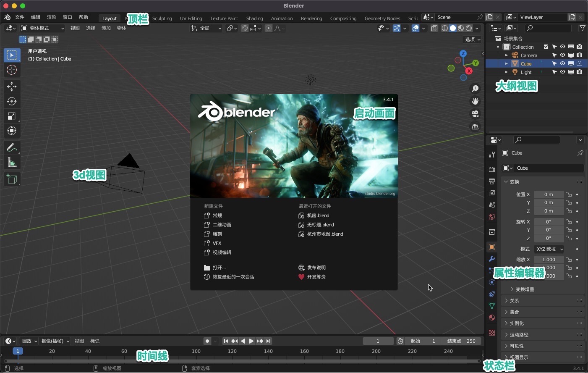Open the 全局 transform orientation dropdown
Viewport: 588px width, 373px height.
206,28
